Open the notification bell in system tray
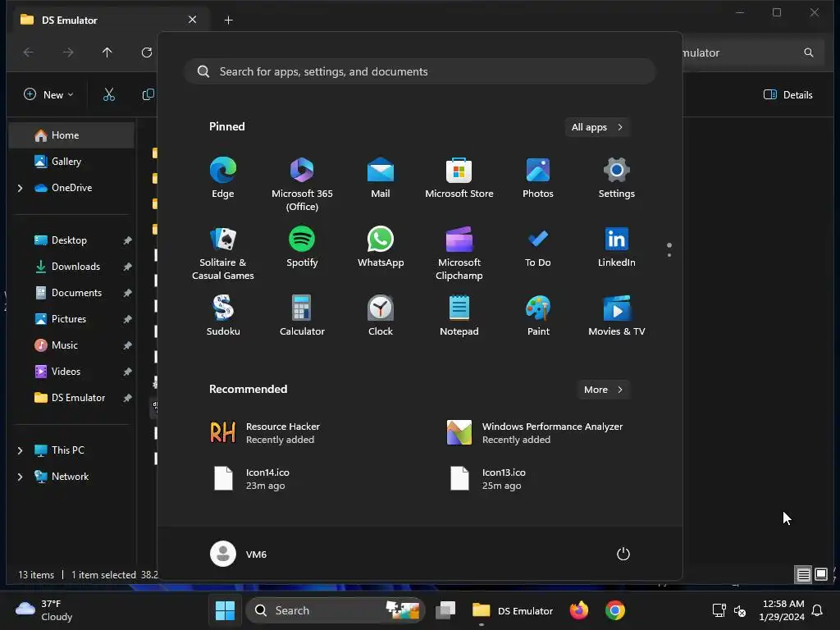The image size is (840, 630). (x=817, y=610)
